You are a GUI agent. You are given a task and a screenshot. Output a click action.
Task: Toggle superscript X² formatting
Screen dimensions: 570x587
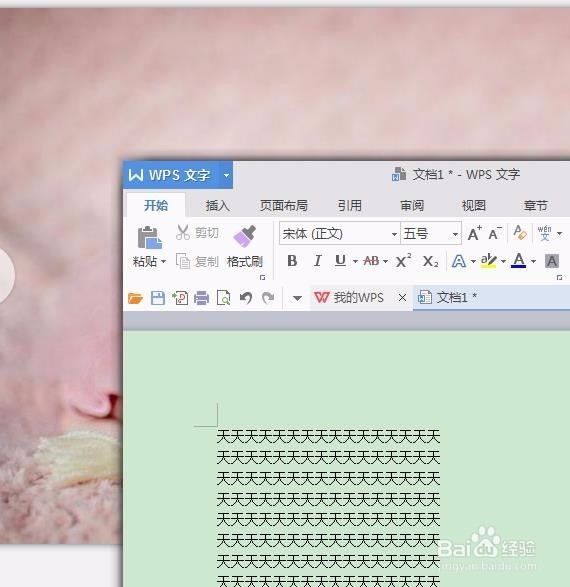[403, 261]
